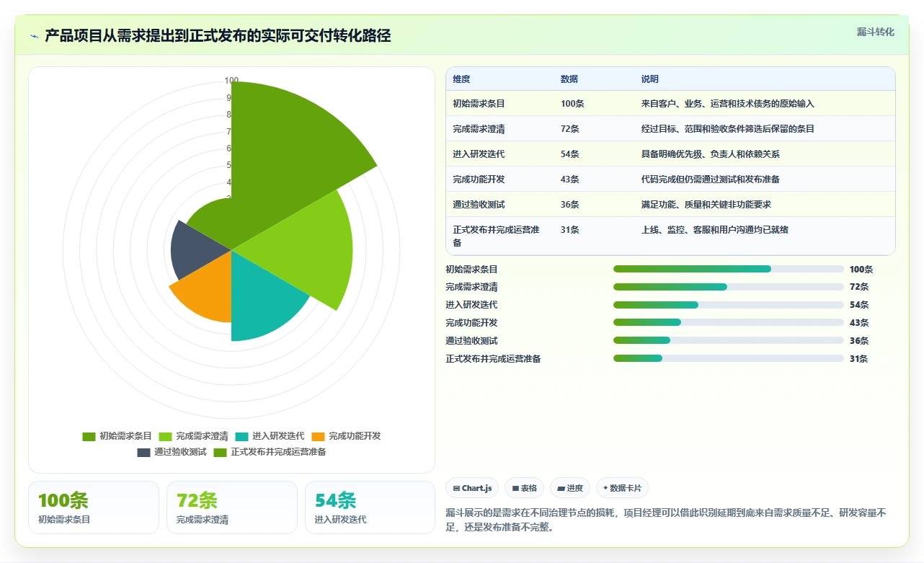Open the 54条 进入研发迭代 stat card
This screenshot has width=924, height=563.
click(370, 507)
